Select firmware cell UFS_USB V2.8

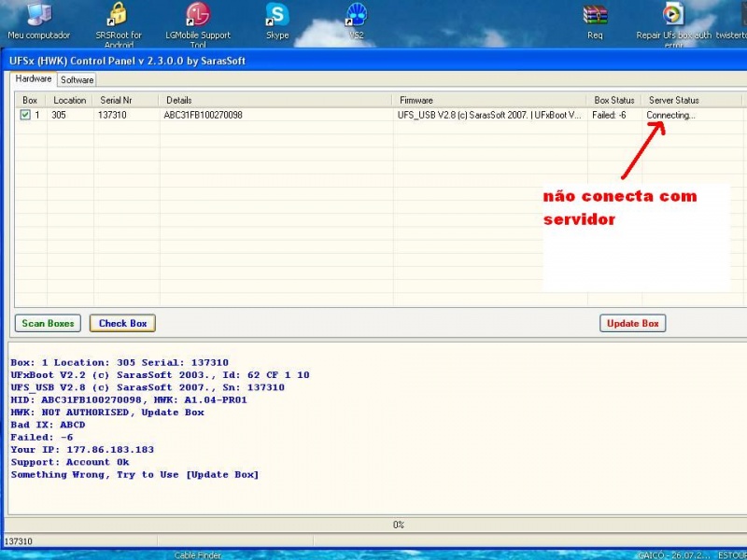tap(489, 115)
